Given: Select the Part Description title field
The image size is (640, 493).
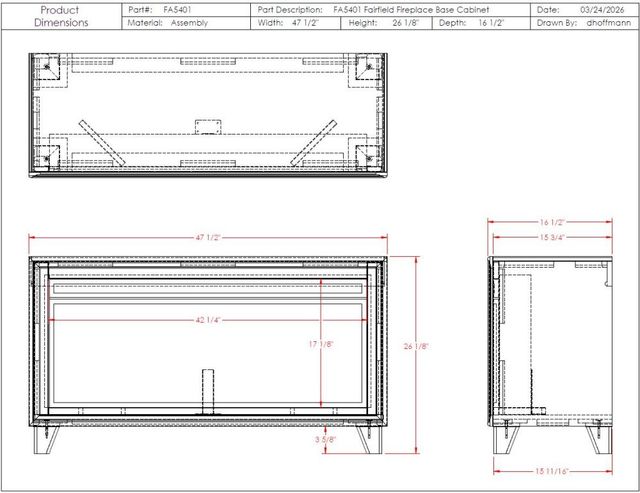Looking at the screenshot, I should tap(390, 10).
